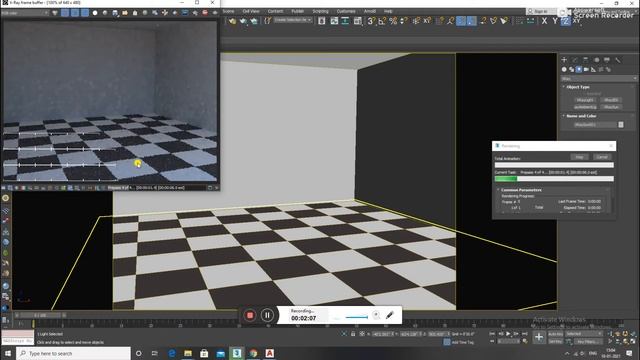Open the Customize menu
Screen dimensions: 640x360
pyautogui.click(x=346, y=11)
